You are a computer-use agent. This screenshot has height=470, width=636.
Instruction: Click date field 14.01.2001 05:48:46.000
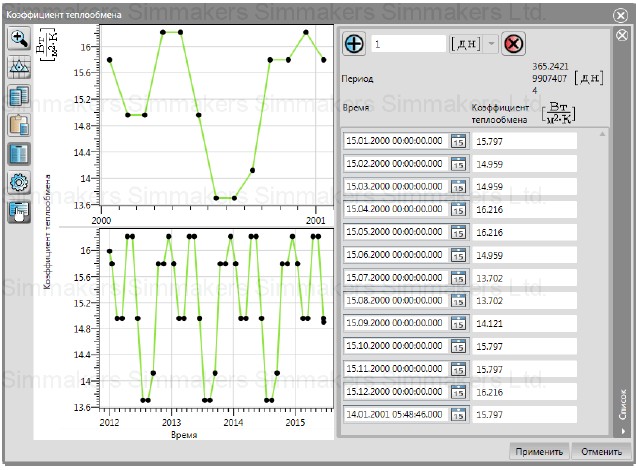396,414
